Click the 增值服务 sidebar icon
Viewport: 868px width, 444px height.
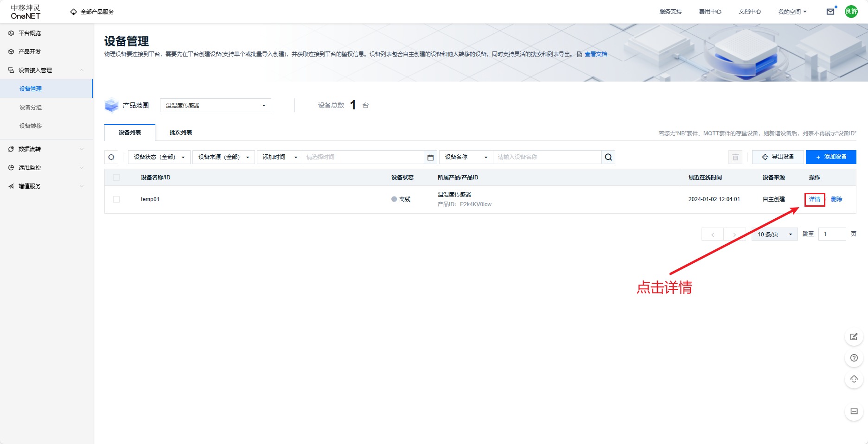point(11,186)
